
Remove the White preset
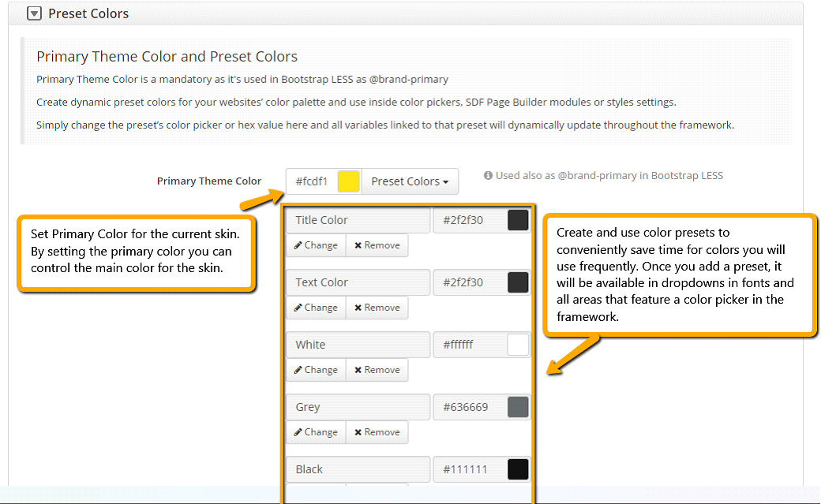click(x=377, y=370)
